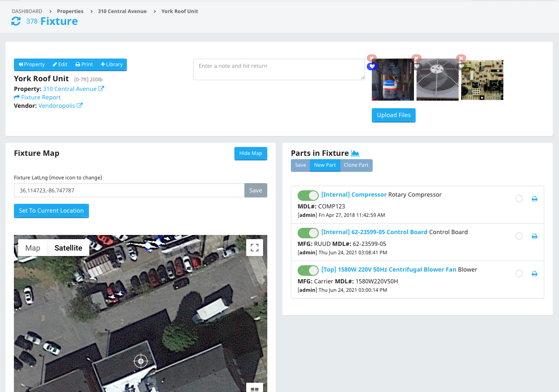Click the Upload Files button

tap(394, 115)
